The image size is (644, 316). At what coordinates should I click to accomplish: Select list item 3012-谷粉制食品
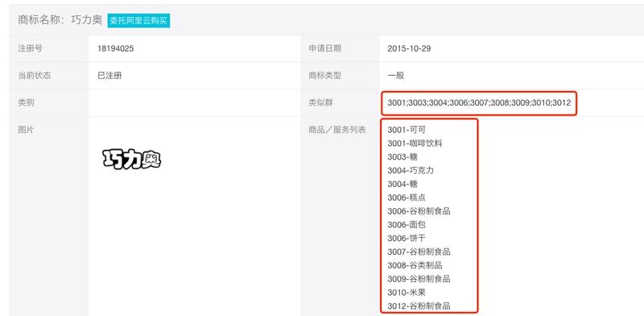coord(419,306)
